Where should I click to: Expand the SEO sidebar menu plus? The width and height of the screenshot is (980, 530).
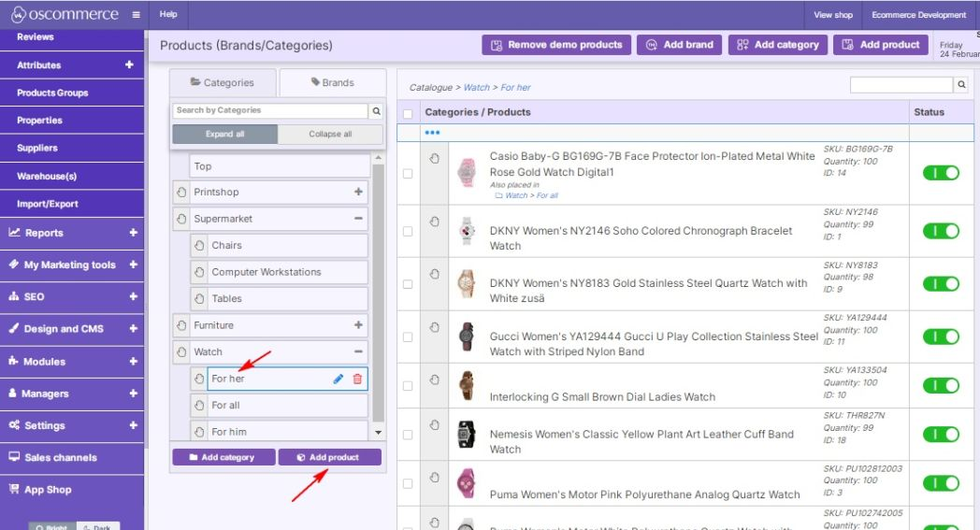[x=133, y=296]
